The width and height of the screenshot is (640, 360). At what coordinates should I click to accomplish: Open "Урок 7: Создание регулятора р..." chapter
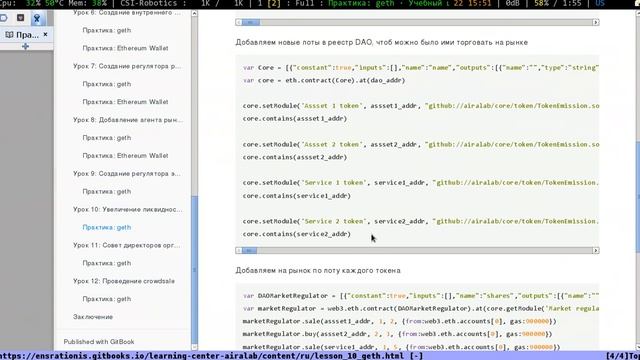[127, 66]
